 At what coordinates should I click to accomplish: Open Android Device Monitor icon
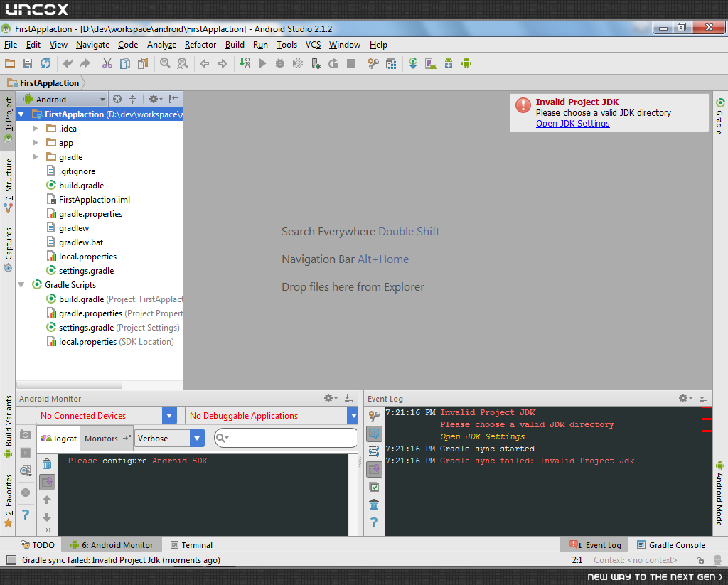(466, 63)
